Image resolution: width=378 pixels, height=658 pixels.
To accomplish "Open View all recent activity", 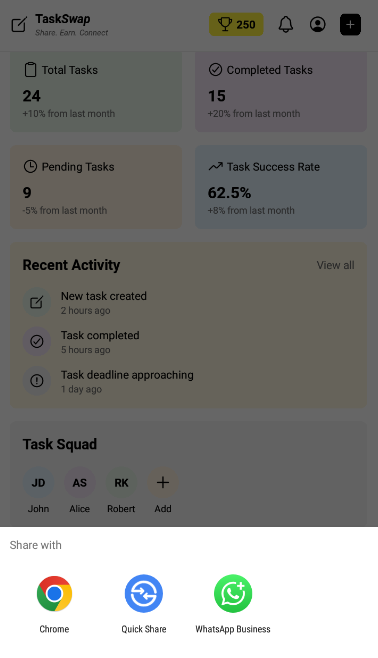I will 335,265.
